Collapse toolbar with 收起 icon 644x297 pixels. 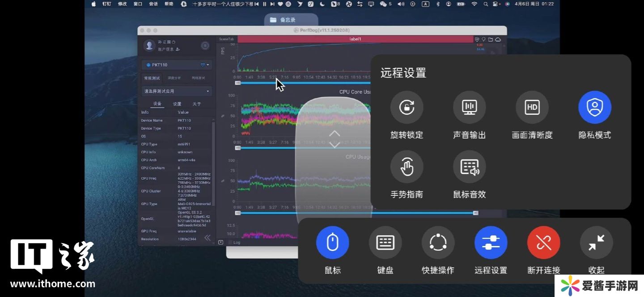596,243
